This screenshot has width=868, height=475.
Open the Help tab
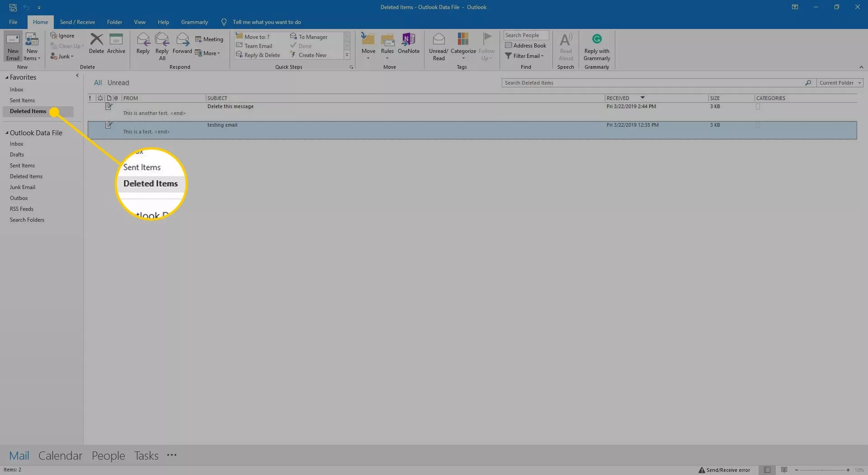click(x=163, y=22)
